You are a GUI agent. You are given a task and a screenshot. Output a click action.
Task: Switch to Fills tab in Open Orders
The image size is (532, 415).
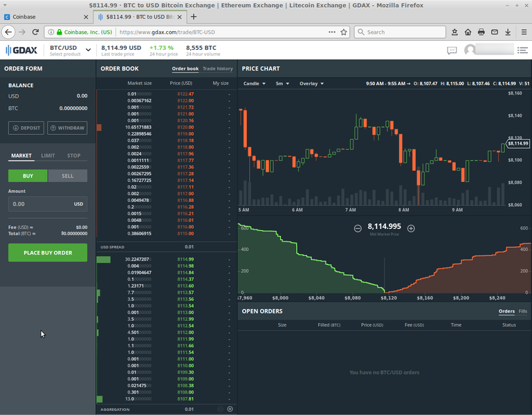tap(523, 311)
